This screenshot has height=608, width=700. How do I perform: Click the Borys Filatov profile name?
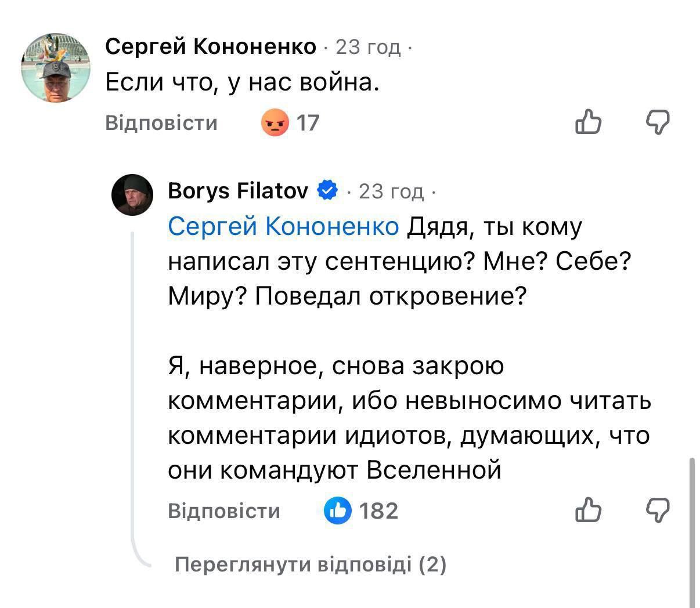[238, 190]
